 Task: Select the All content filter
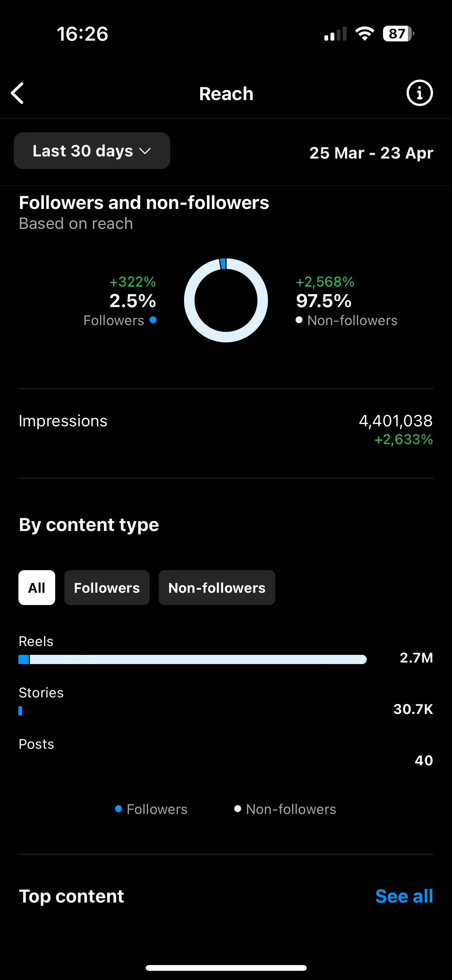[x=37, y=587]
